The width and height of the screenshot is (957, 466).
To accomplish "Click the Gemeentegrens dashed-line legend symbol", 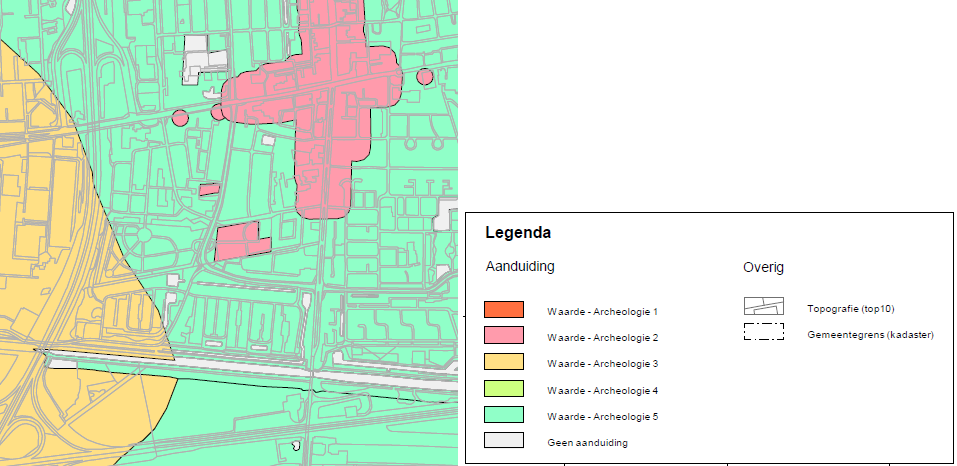I will [x=764, y=332].
